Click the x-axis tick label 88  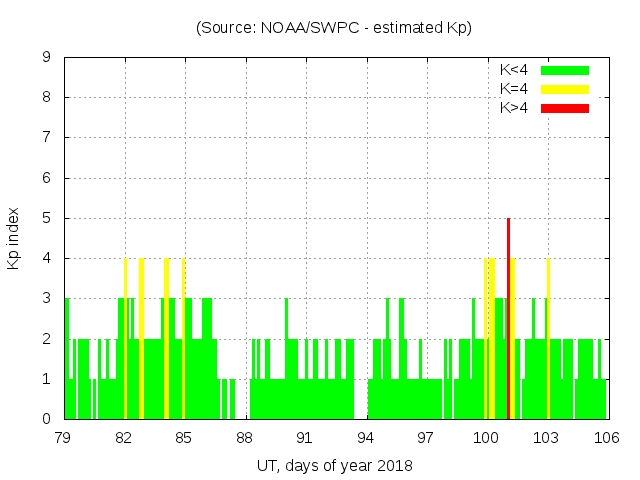tap(245, 438)
